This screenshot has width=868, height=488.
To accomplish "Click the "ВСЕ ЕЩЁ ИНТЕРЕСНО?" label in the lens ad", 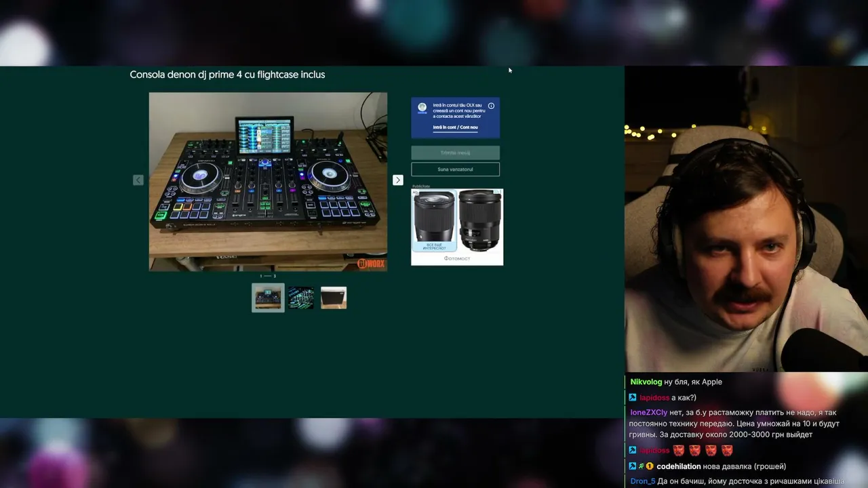I will (434, 246).
